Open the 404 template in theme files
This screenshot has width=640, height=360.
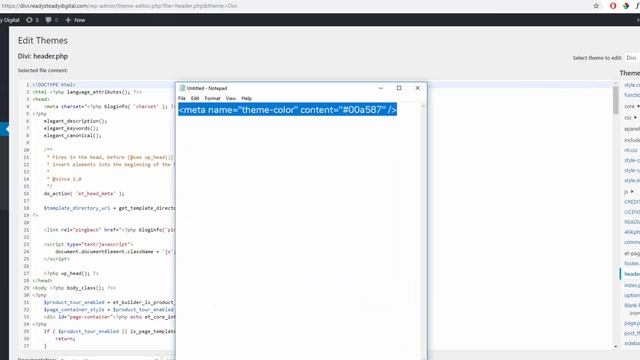(x=632, y=232)
